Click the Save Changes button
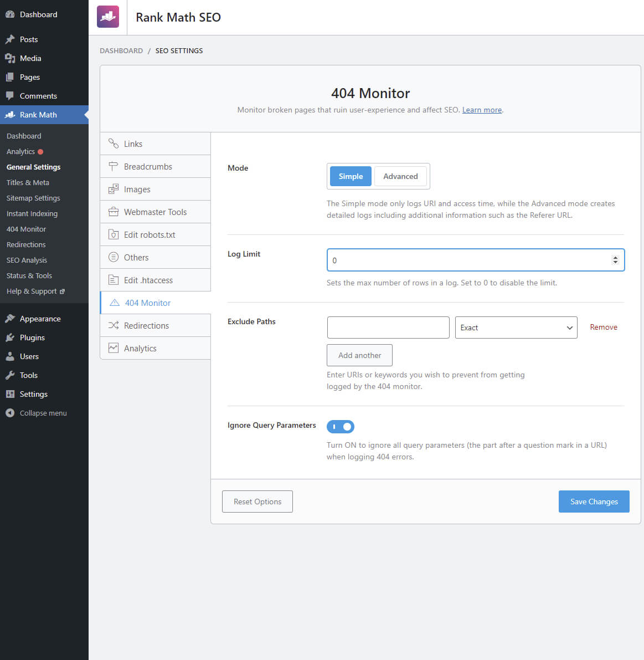The image size is (644, 660). (594, 502)
